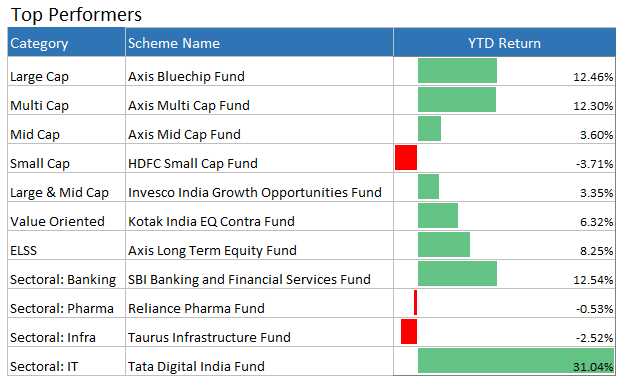
Task: Select the Taurus Infrastructure Fund cell
Action: click(x=259, y=332)
